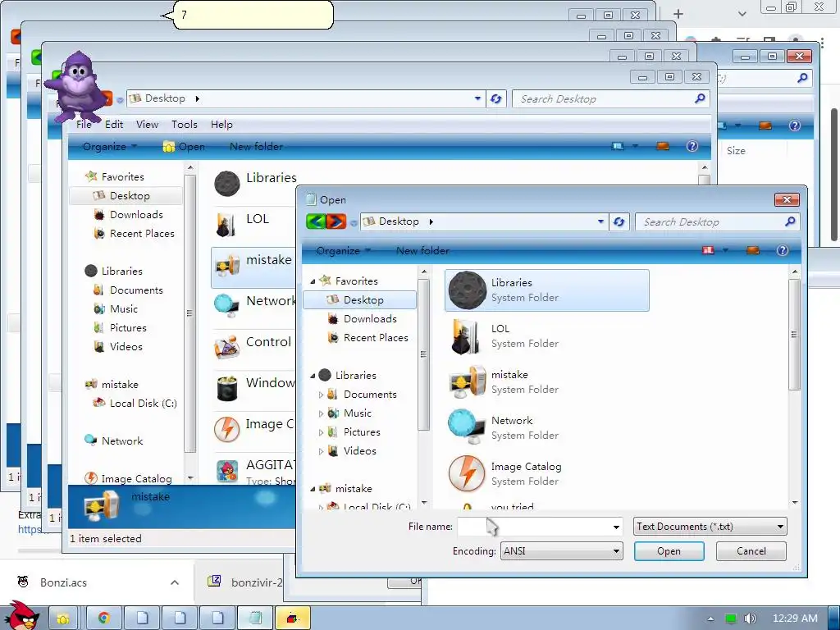Viewport: 840px width, 630px height.
Task: Toggle preview pane in Open dialog
Action: click(753, 250)
